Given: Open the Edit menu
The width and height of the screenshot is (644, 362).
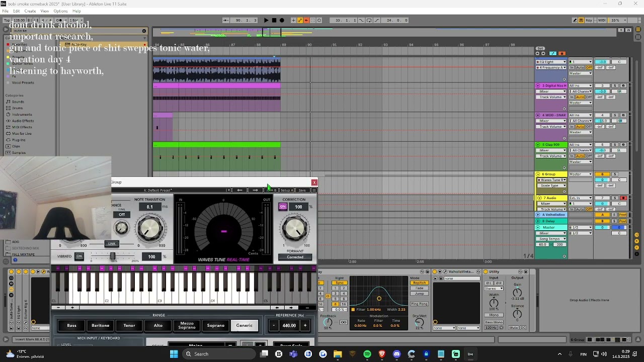Looking at the screenshot, I should pyautogui.click(x=17, y=11).
